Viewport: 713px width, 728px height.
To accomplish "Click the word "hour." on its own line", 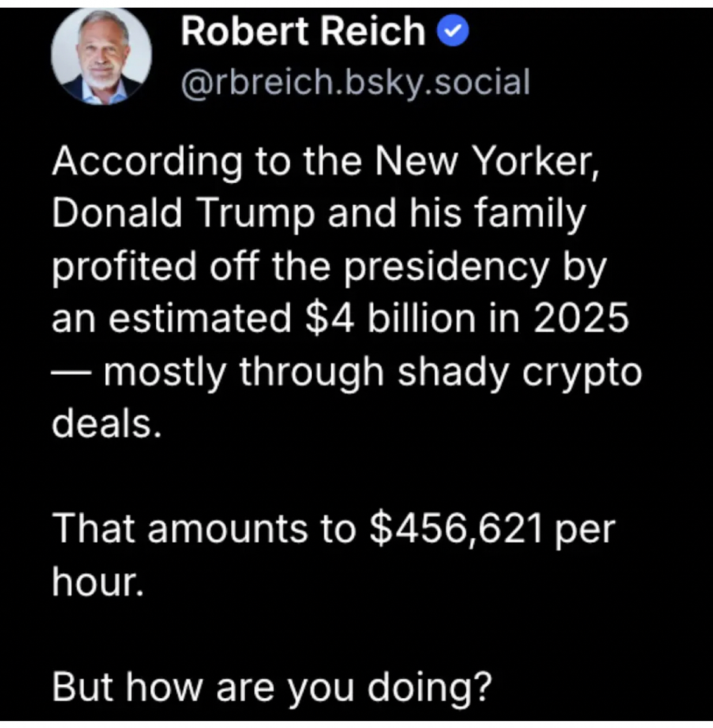I will coord(98,581).
